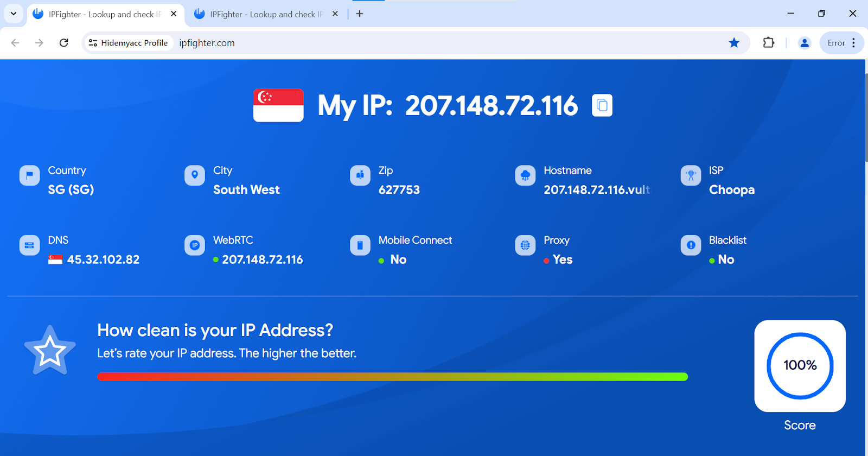Click the Zip value 627753
This screenshot has width=868, height=456.
(399, 190)
